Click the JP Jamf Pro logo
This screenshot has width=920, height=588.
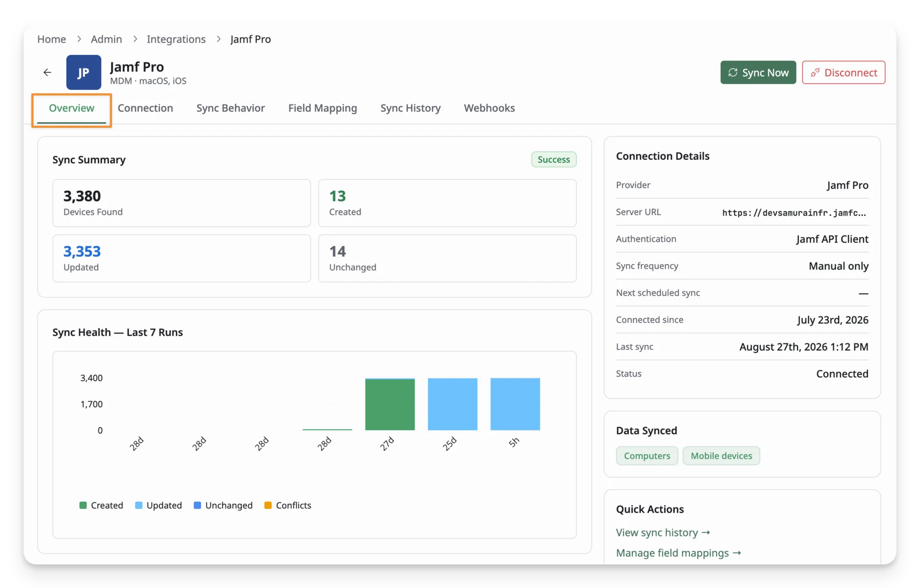83,72
